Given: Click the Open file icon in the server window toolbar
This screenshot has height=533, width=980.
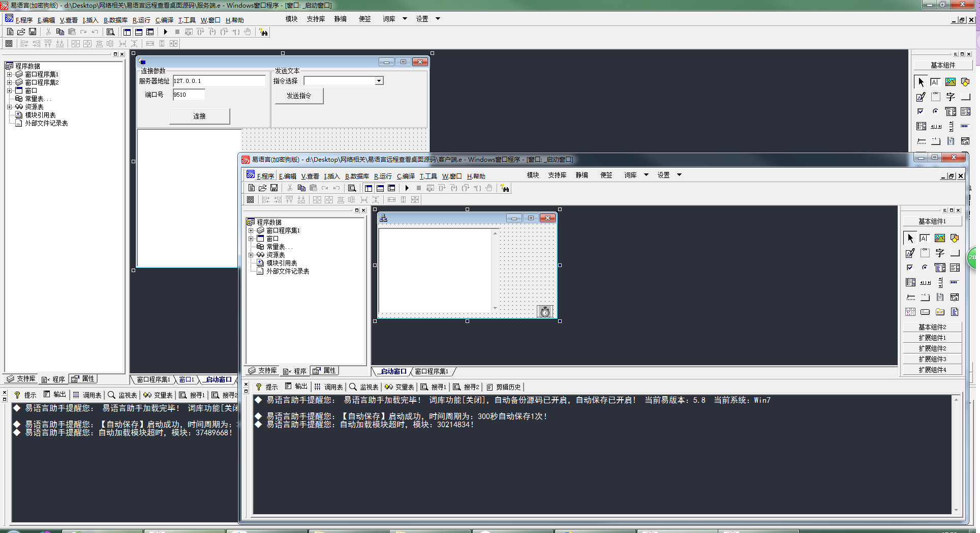Looking at the screenshot, I should (21, 32).
